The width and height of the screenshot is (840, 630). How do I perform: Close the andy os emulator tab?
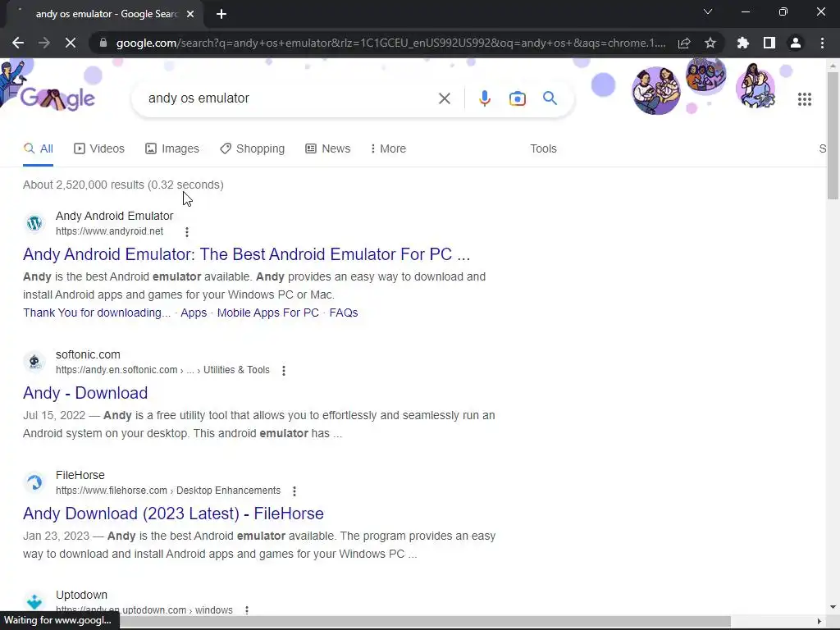[x=190, y=14]
